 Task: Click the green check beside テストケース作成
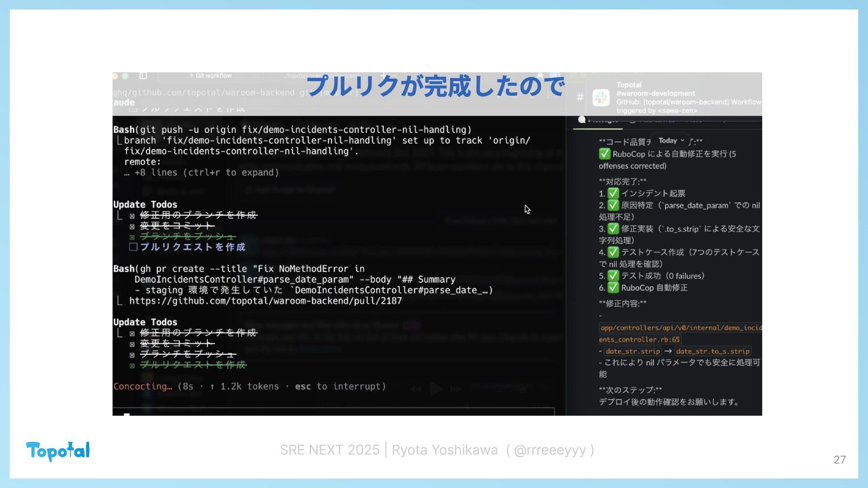(x=613, y=252)
